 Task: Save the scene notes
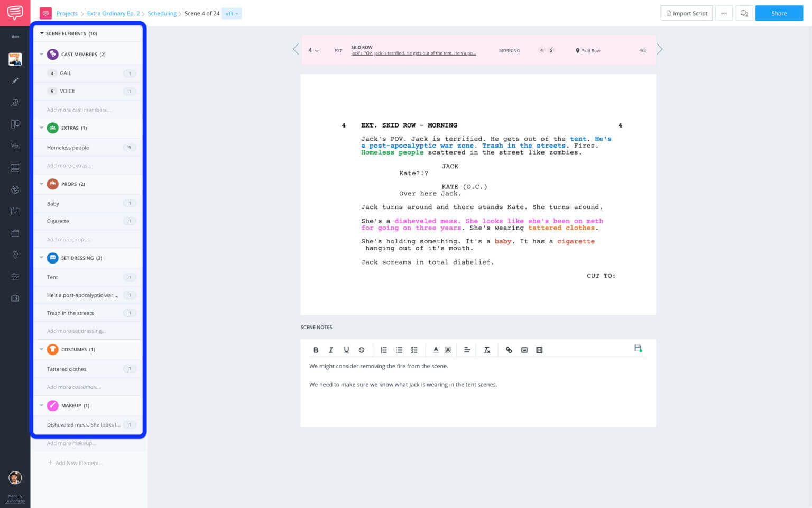(638, 349)
